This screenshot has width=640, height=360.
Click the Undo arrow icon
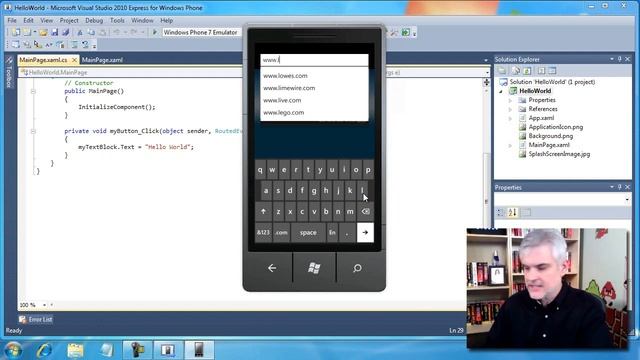[117, 32]
